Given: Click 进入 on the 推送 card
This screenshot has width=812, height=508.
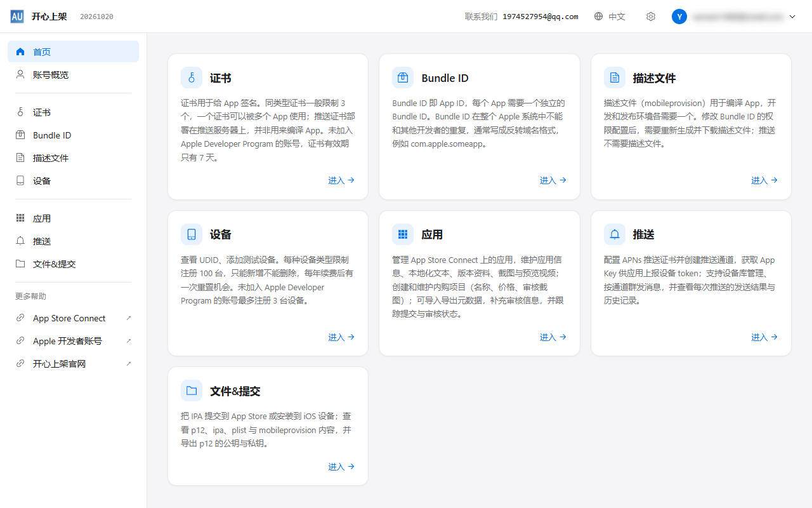Looking at the screenshot, I should tap(764, 337).
